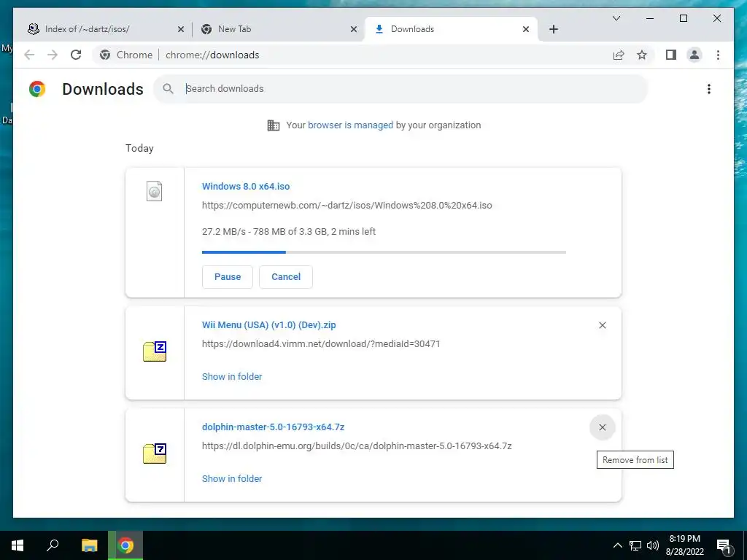Click the Chrome site info chip in address bar
The image size is (747, 560).
coord(126,55)
